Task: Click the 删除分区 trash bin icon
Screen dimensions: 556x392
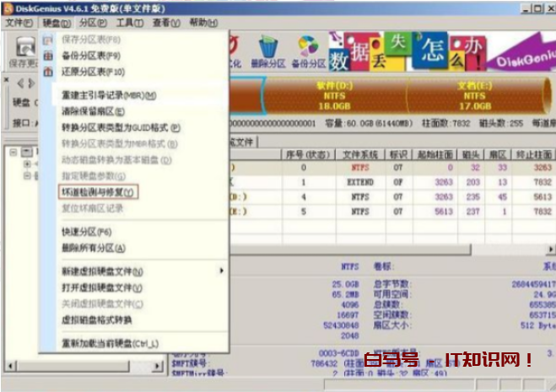Action: (268, 48)
